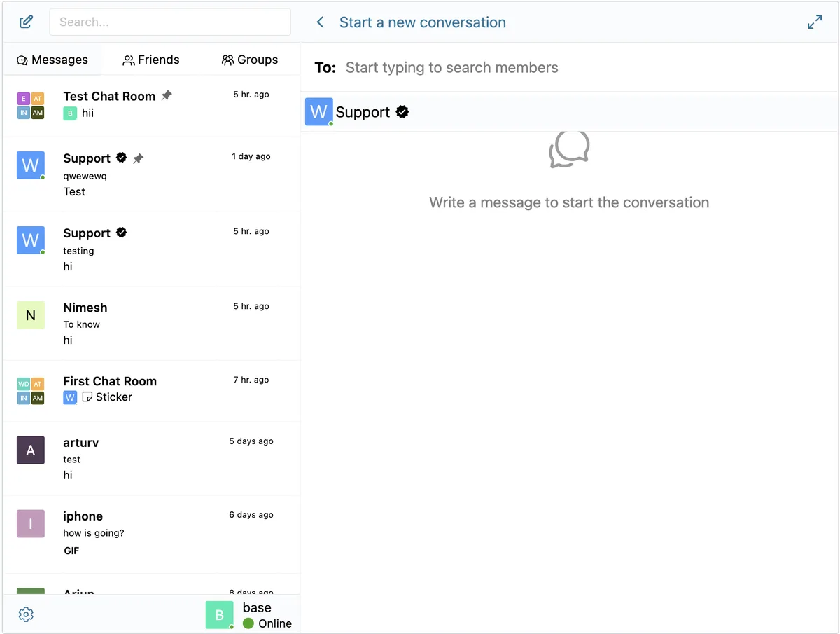
Task: Click the chat bubbles icon in empty conversation
Action: tap(569, 149)
